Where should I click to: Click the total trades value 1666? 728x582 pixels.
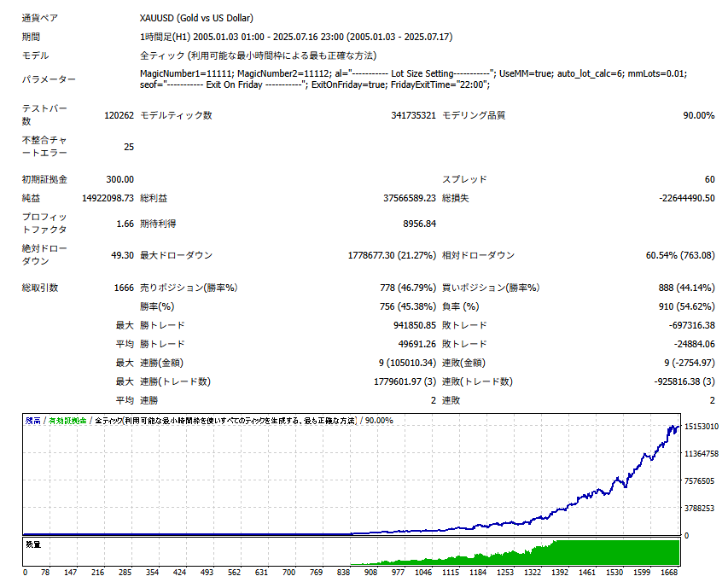click(x=124, y=288)
